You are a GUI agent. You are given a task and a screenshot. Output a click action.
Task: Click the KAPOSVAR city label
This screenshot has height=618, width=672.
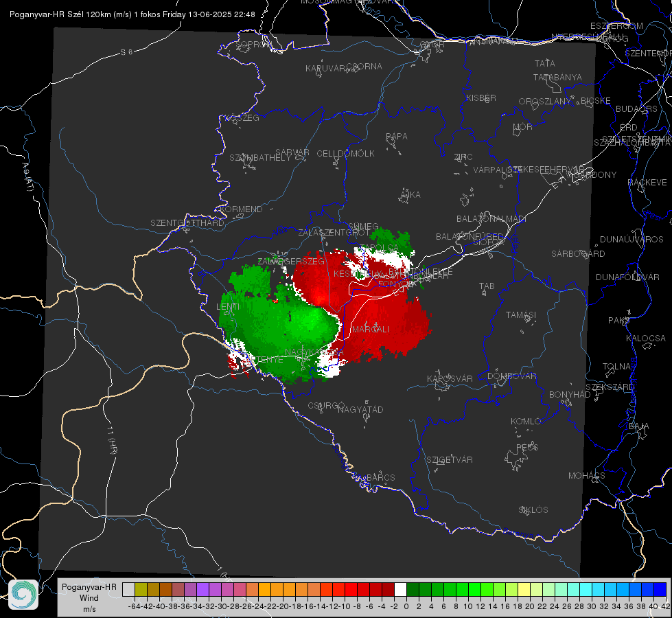450,378
